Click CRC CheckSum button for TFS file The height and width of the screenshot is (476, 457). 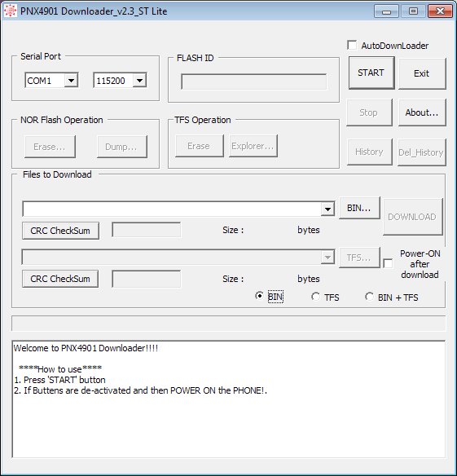[x=60, y=279]
